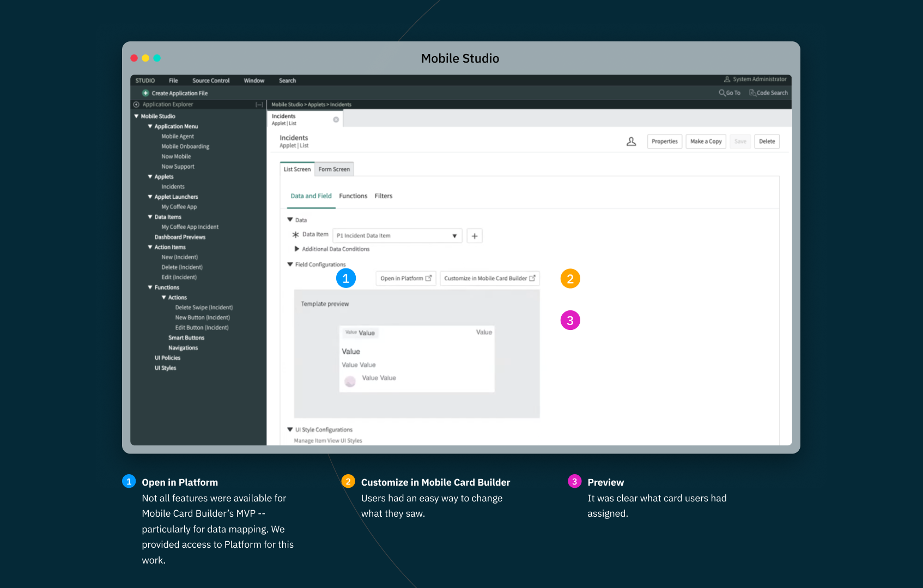Collapse the UI Style Configurations section
Screen dimensions: 923x588
[290, 430]
